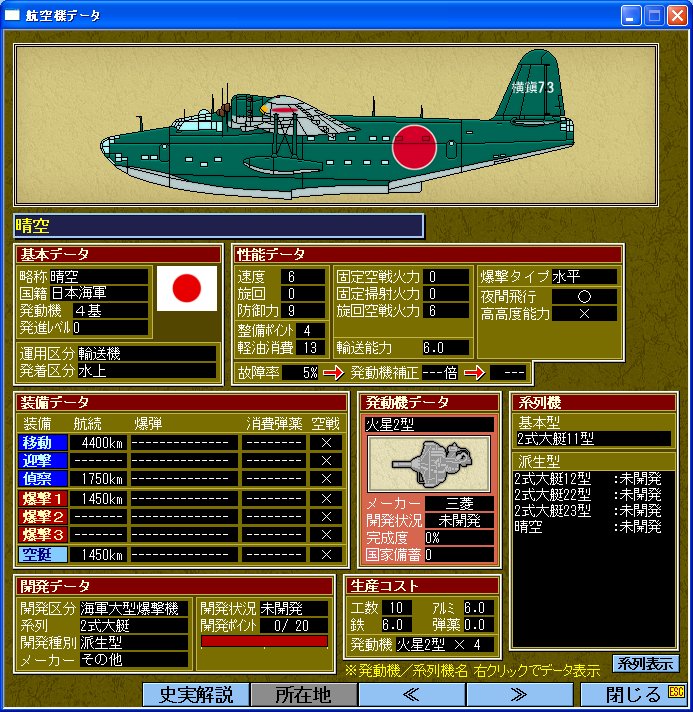
Task: Click the Japanese flag icon
Action: coord(187,288)
